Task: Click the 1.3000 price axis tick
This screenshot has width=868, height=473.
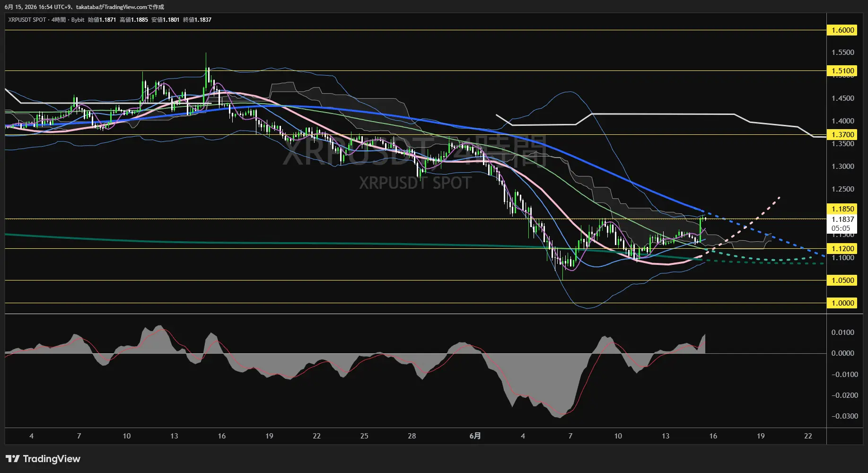Action: (x=843, y=166)
